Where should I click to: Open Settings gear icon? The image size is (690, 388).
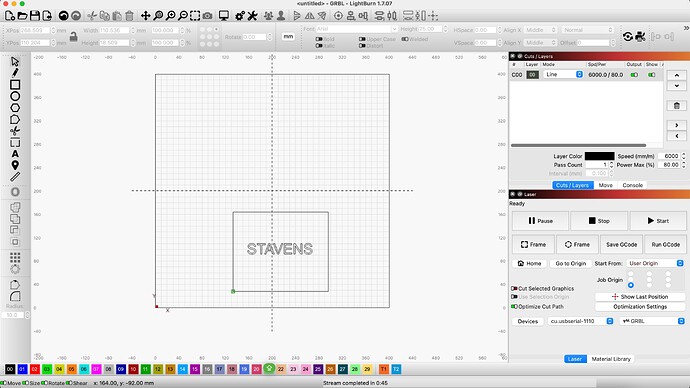pos(240,16)
